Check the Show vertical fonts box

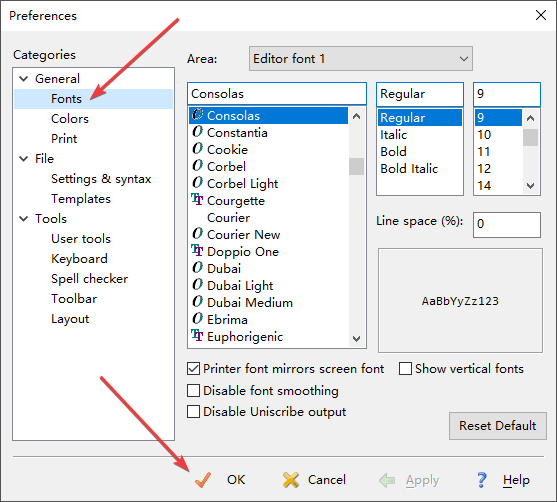(405, 369)
